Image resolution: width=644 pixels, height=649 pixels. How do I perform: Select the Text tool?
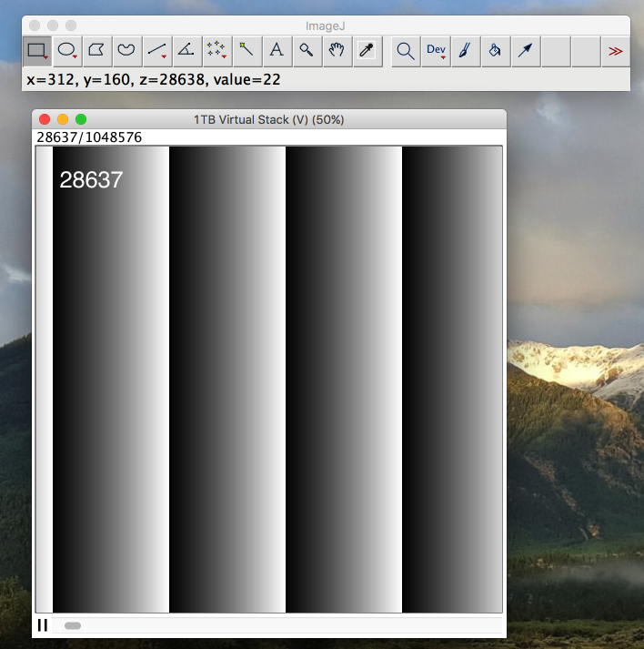tap(277, 51)
